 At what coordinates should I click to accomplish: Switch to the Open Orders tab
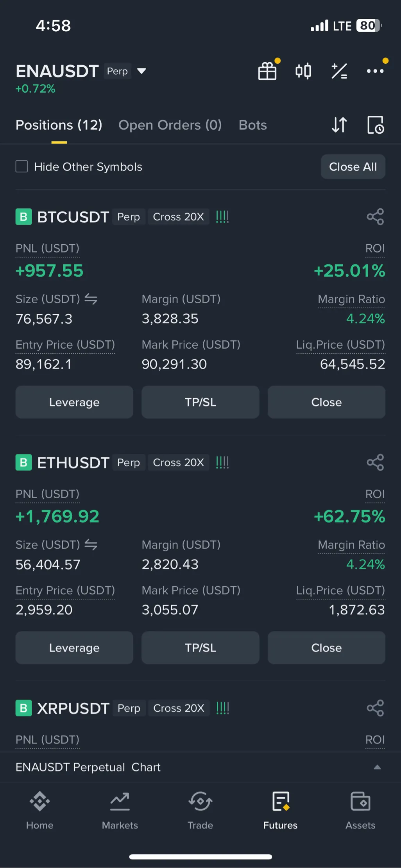pyautogui.click(x=170, y=125)
